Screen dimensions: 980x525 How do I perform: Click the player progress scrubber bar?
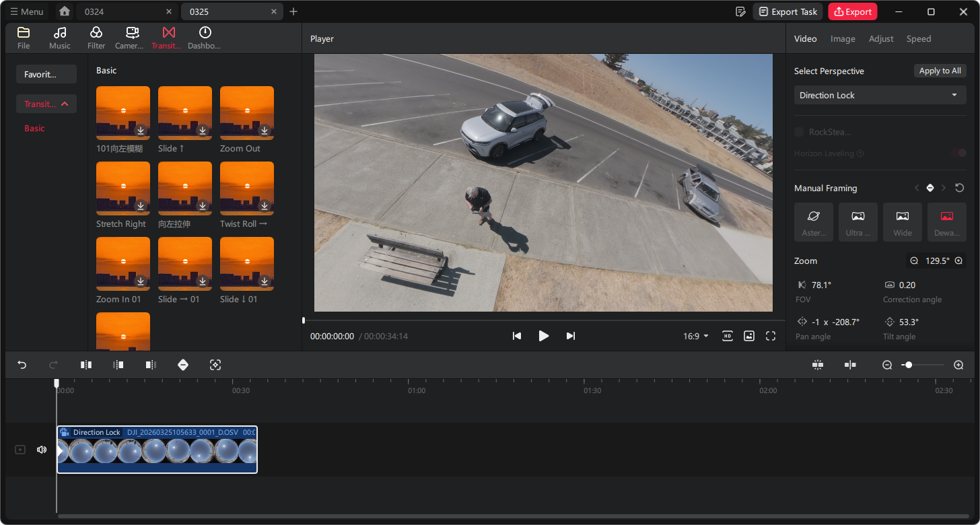pyautogui.click(x=544, y=320)
